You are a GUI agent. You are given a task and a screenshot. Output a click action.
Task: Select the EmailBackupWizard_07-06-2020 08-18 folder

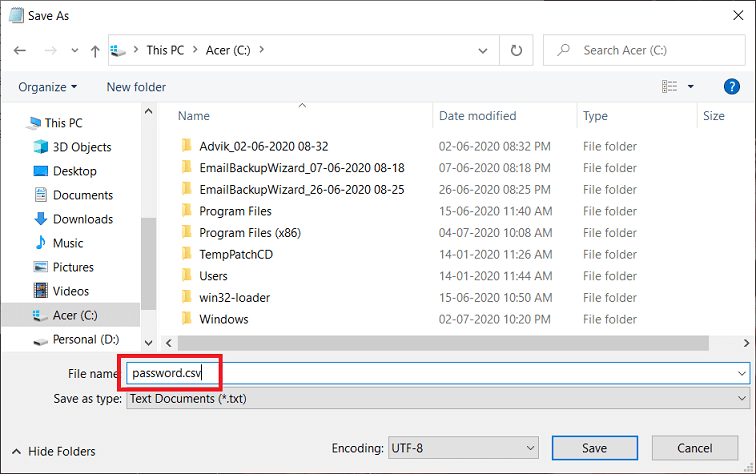[x=302, y=168]
